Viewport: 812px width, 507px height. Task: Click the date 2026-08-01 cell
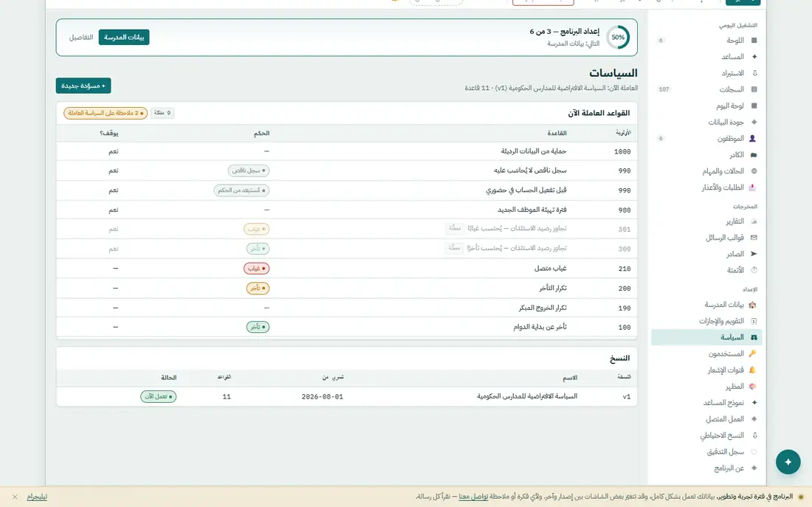coord(322,397)
